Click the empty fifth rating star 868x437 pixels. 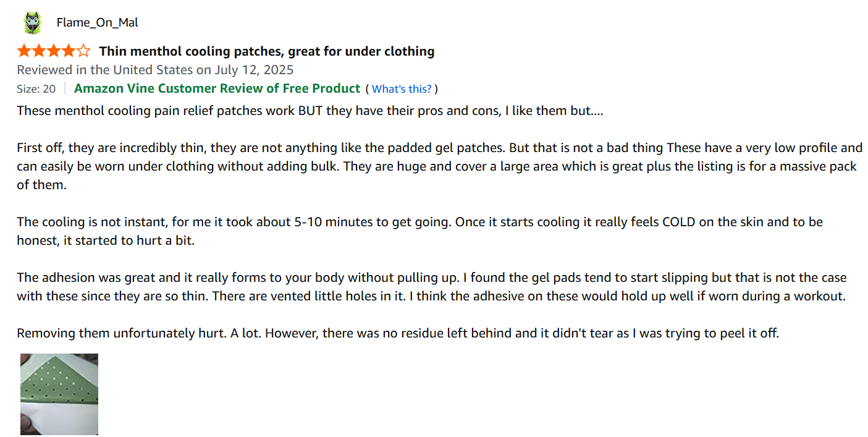click(x=83, y=51)
